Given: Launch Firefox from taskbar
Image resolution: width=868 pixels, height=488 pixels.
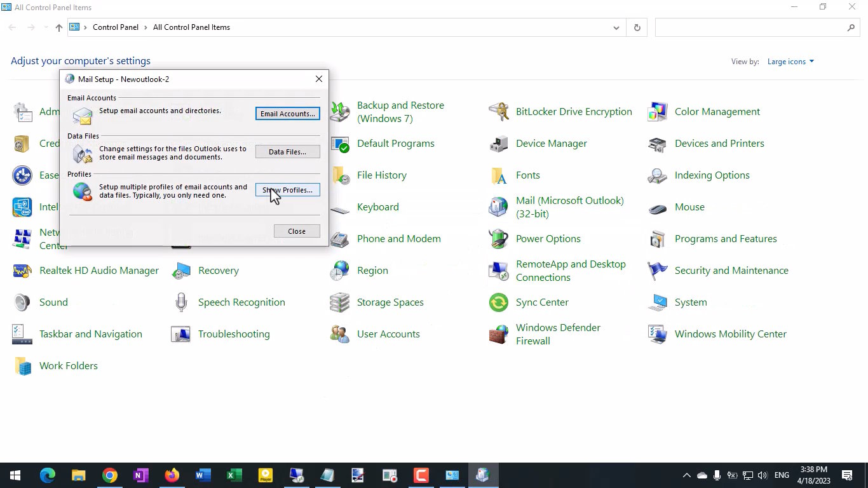Looking at the screenshot, I should click(172, 475).
